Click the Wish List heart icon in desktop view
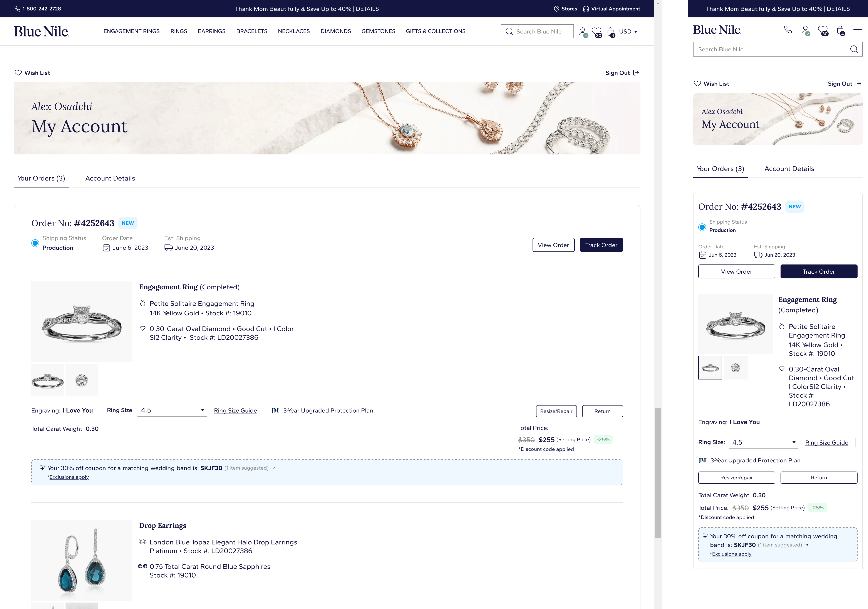This screenshot has height=609, width=868. pos(18,73)
